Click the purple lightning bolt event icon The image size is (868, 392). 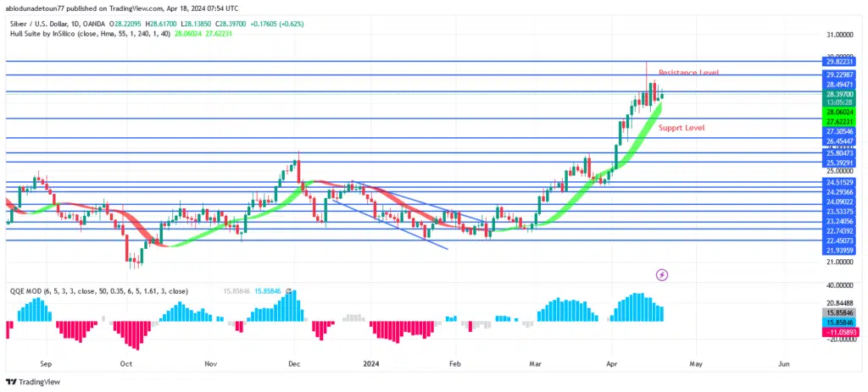661,274
